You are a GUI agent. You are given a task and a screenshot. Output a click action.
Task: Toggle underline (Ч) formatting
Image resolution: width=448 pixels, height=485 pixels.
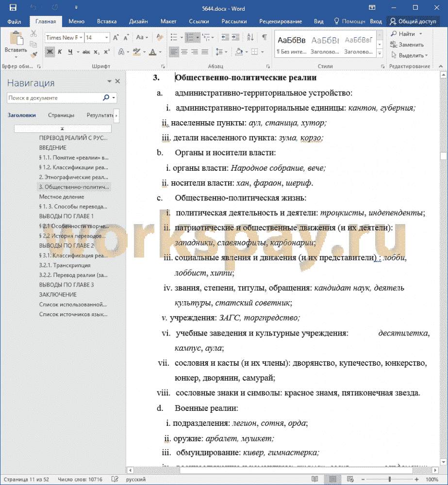click(70, 52)
